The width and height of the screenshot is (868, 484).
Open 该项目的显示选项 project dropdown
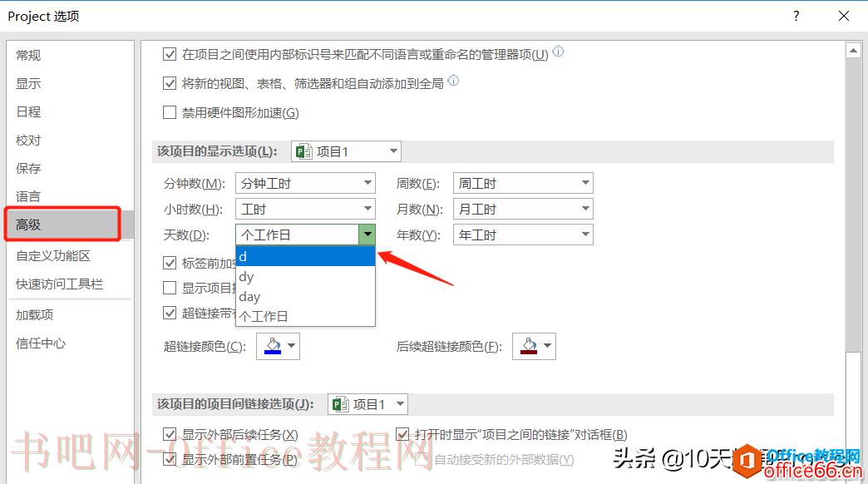coord(346,151)
